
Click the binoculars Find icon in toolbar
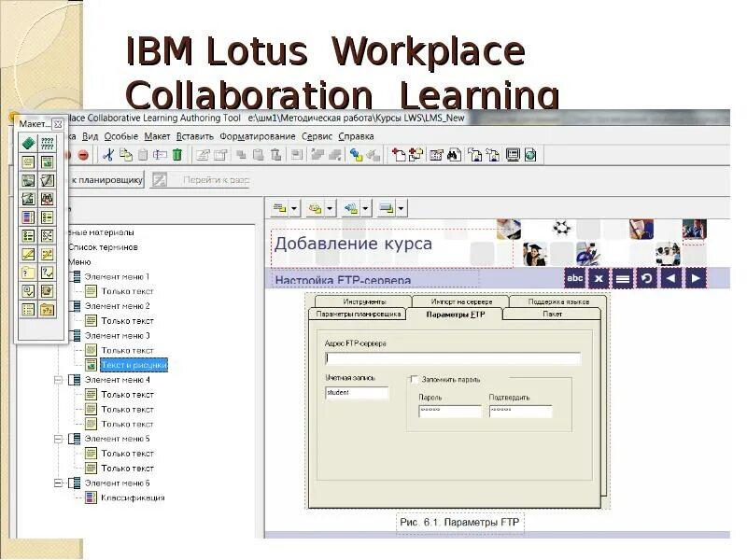454,155
